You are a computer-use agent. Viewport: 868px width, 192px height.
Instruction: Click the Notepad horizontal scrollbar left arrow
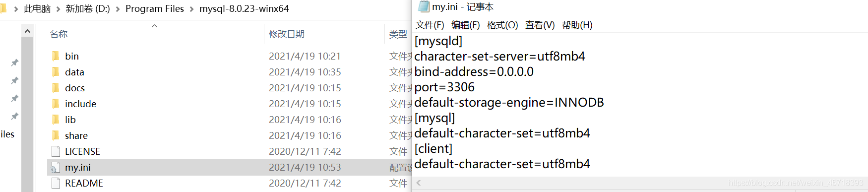coord(419,183)
